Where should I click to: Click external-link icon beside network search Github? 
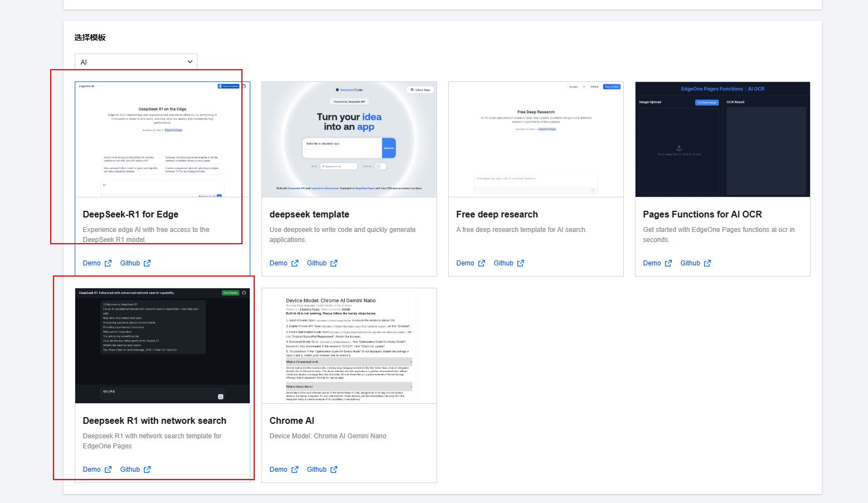pos(147,470)
